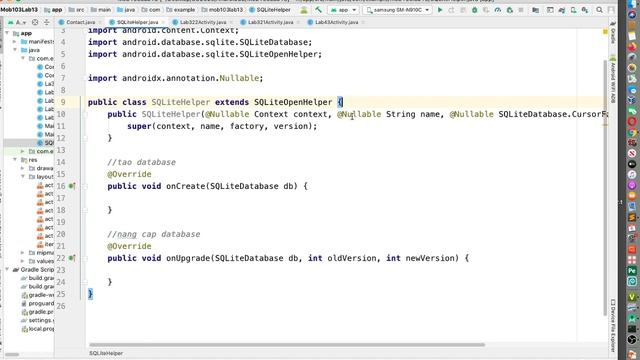Click Apply Changes icon next to Run

coord(451,10)
